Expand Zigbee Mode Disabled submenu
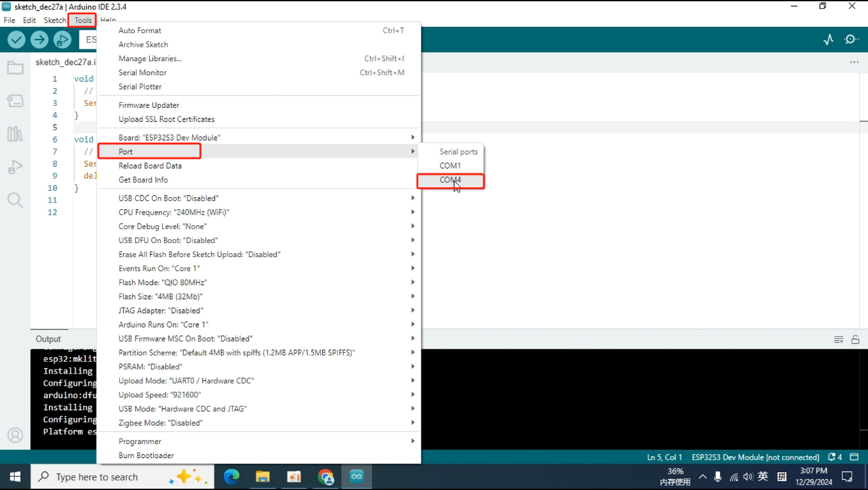Viewport: 868px width, 490px height. tap(258, 423)
